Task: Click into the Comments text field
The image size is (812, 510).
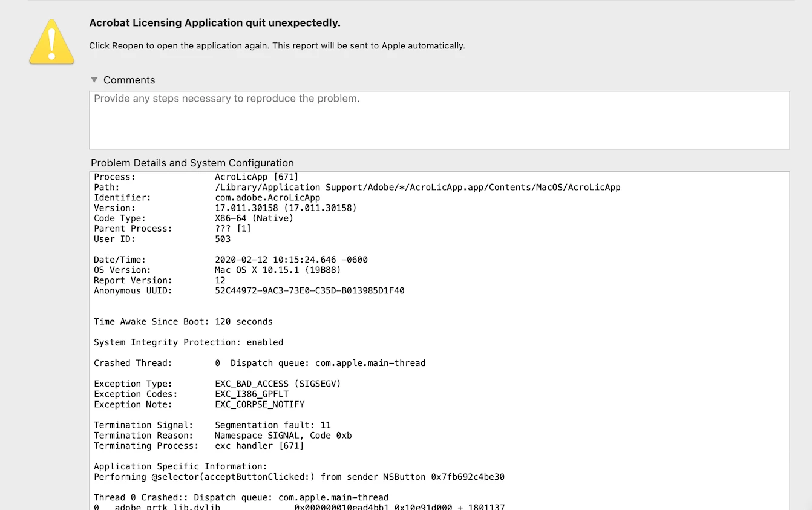Action: click(x=439, y=120)
